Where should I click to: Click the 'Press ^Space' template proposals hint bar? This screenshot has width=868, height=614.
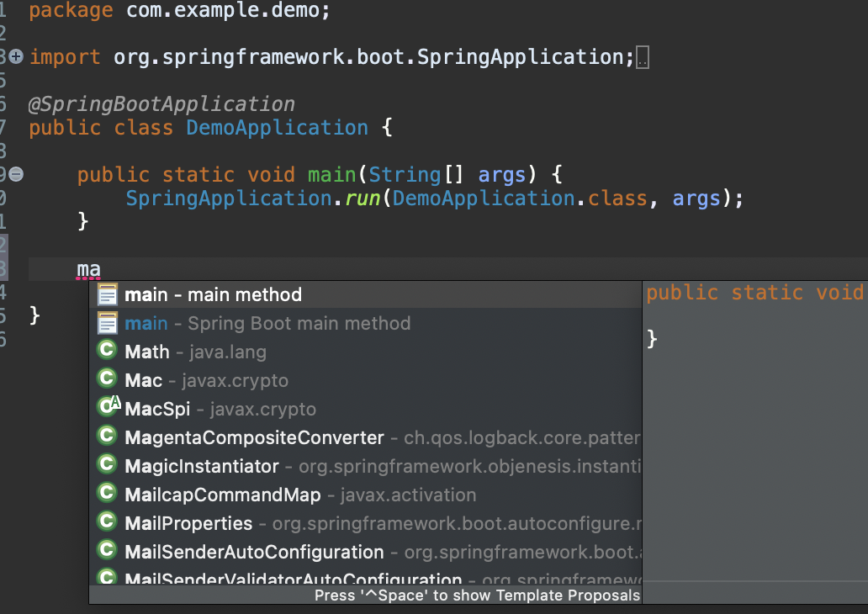coord(477,595)
